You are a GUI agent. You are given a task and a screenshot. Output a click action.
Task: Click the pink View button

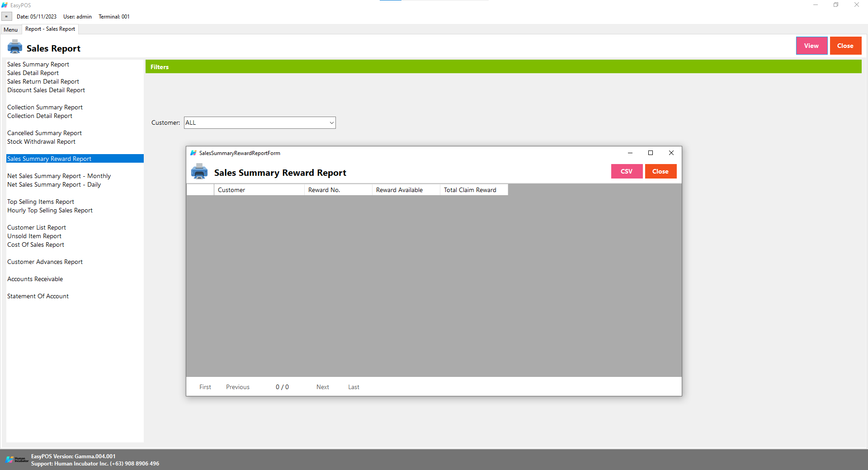811,46
